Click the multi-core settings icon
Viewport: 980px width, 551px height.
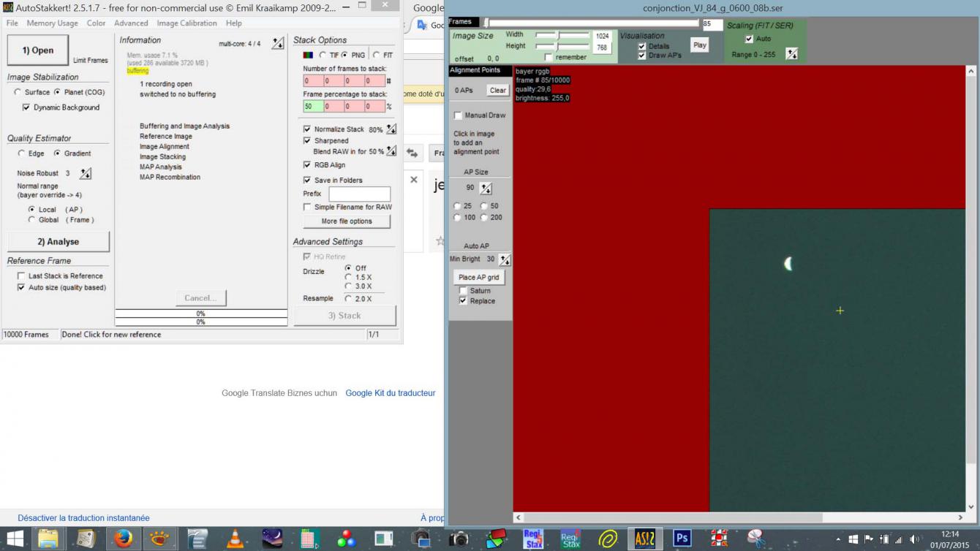(278, 44)
